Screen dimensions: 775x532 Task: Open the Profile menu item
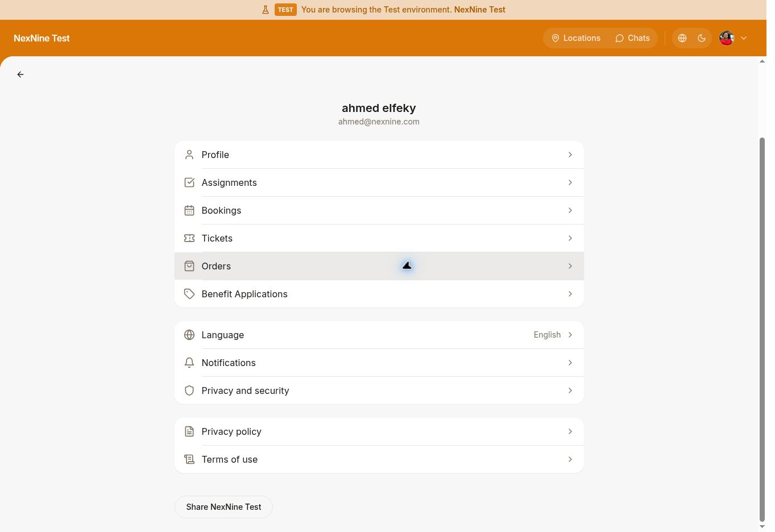tap(379, 155)
